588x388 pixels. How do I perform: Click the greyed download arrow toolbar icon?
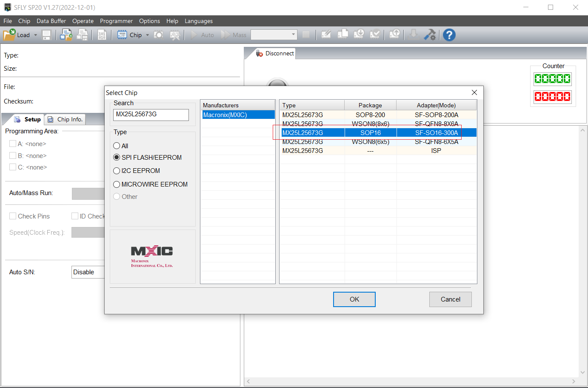pos(413,34)
